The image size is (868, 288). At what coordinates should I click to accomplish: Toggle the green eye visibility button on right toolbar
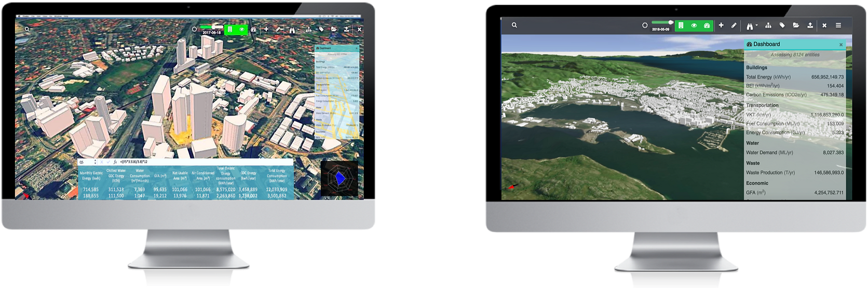694,25
